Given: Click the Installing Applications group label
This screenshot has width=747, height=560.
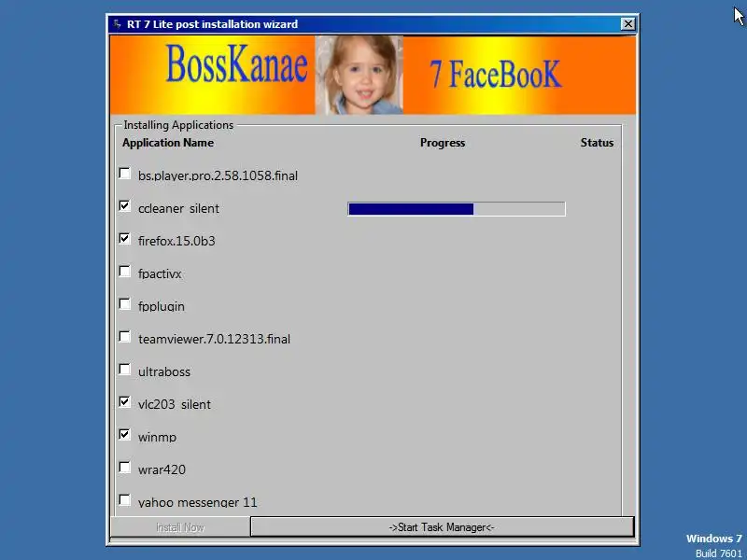Looking at the screenshot, I should point(178,125).
